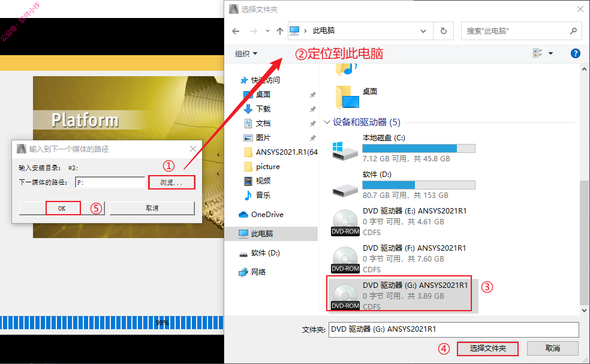This screenshot has width=590, height=364.
Task: Select DVD 驱动器 (F:) ANSYS2021R1
Action: tap(399, 258)
